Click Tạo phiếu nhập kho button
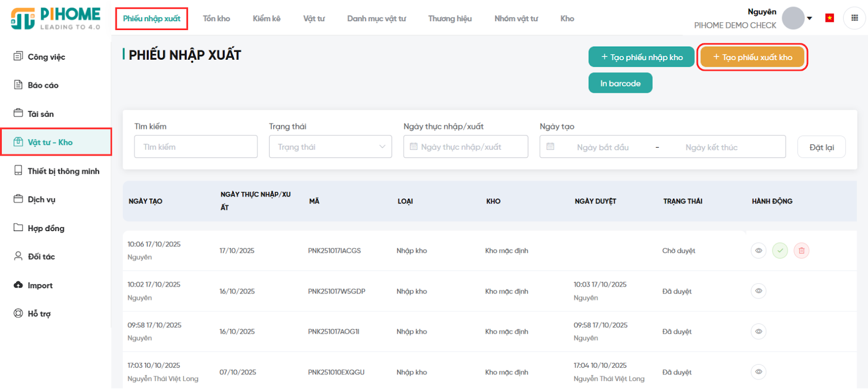The height and width of the screenshot is (389, 868). click(x=641, y=57)
